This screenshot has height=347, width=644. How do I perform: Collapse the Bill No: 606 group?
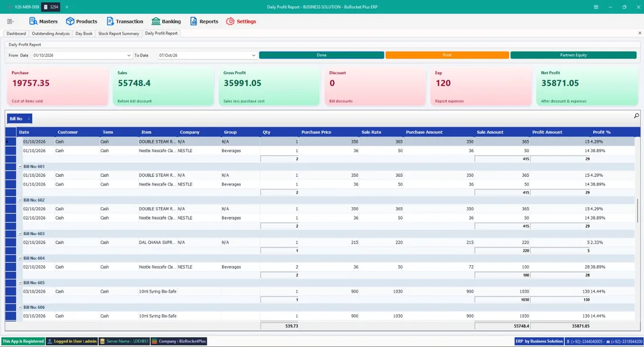click(20, 307)
